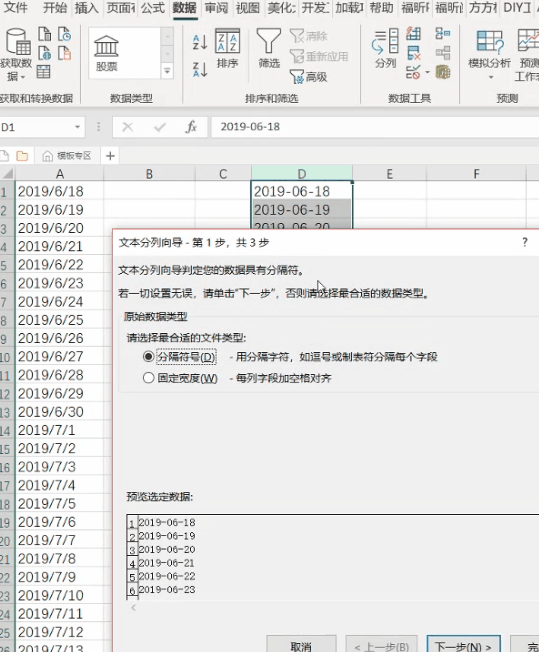Select column D header
Screen dimensions: 539x652
[x=302, y=173]
